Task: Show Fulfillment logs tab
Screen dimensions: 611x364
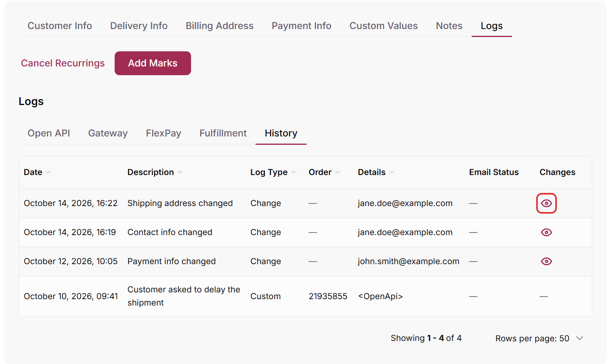Action: 223,133
